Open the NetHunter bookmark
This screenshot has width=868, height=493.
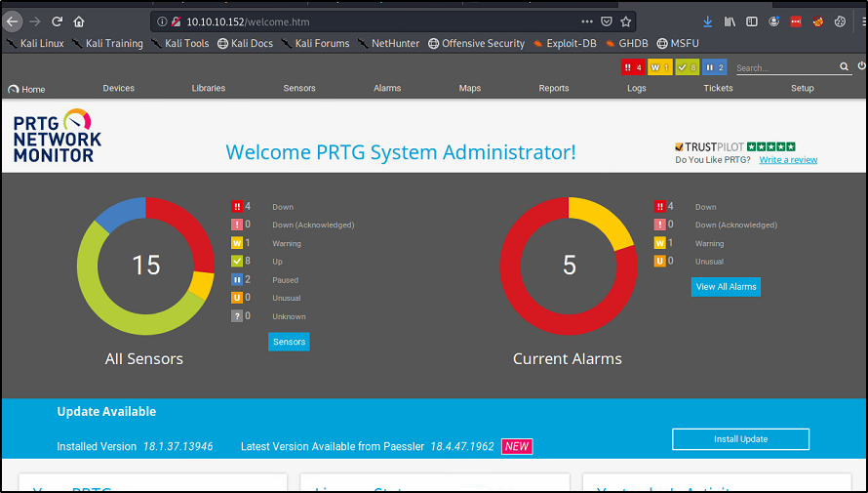click(x=388, y=43)
